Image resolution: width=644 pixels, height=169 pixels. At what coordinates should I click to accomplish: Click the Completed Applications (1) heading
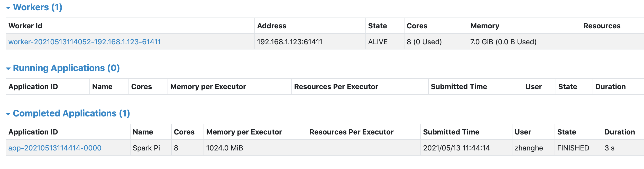coord(71,113)
